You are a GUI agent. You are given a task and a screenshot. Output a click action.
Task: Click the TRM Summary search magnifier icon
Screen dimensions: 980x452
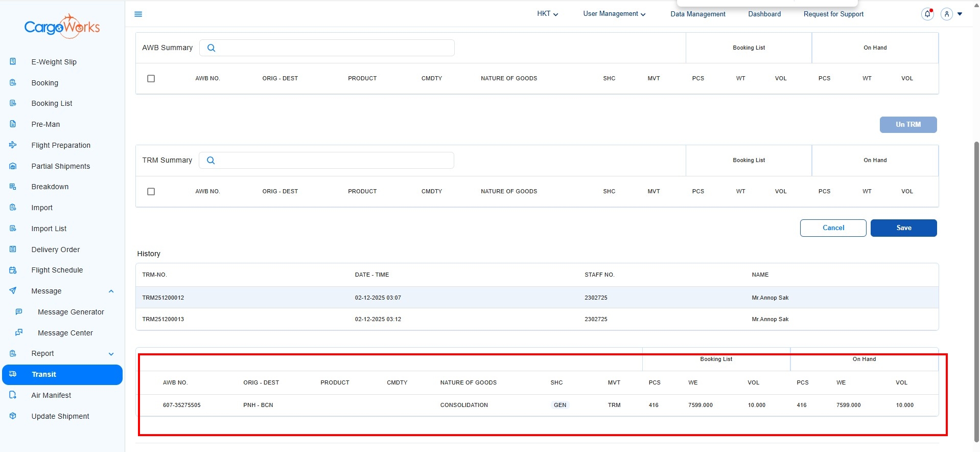click(211, 161)
